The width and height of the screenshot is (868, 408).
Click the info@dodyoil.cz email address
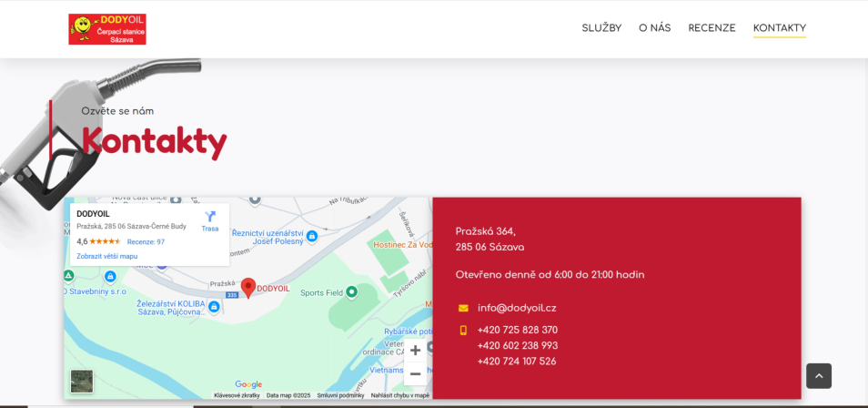click(517, 308)
